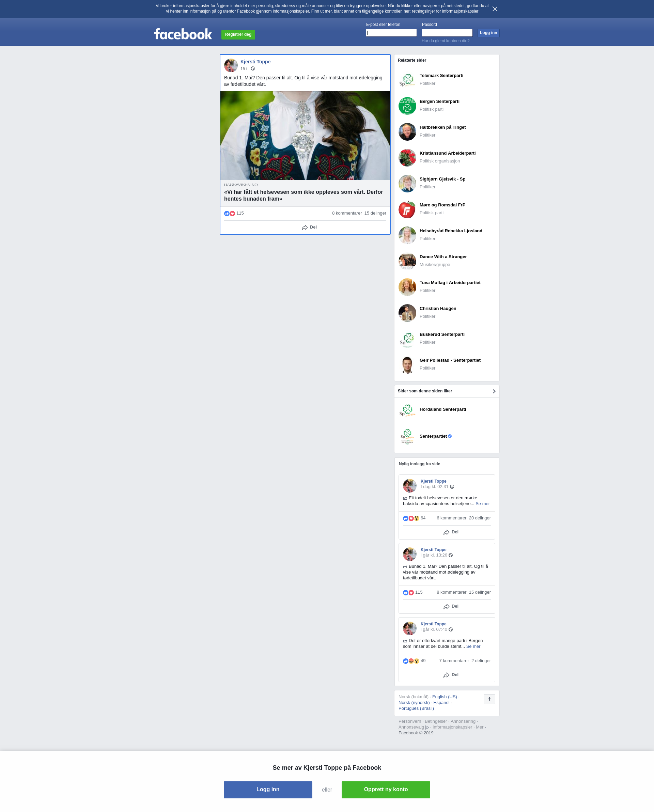Open Dance With a Stranger avatar
654x812 pixels.
[407, 261]
